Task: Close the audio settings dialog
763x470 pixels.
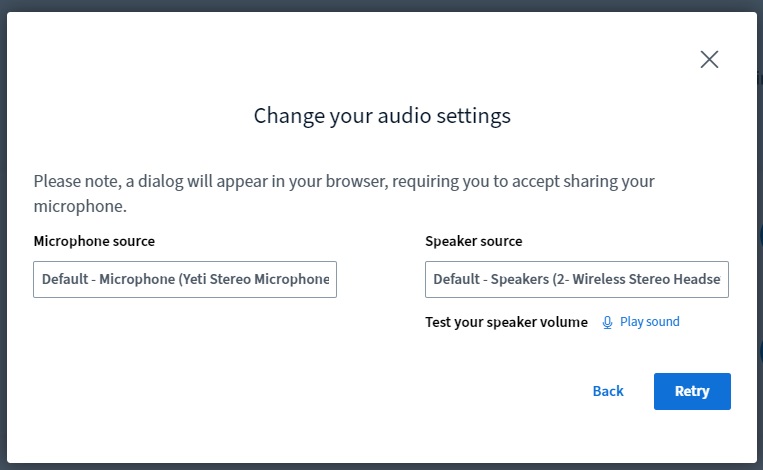Action: 709,59
